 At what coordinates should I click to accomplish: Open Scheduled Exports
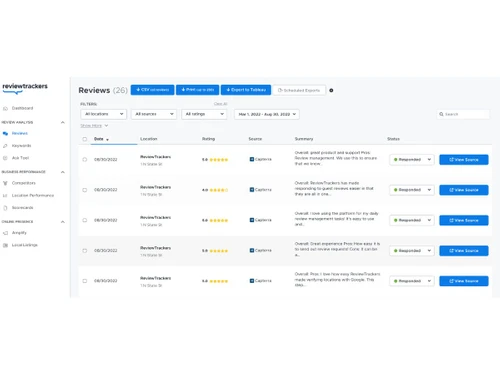pyautogui.click(x=299, y=90)
